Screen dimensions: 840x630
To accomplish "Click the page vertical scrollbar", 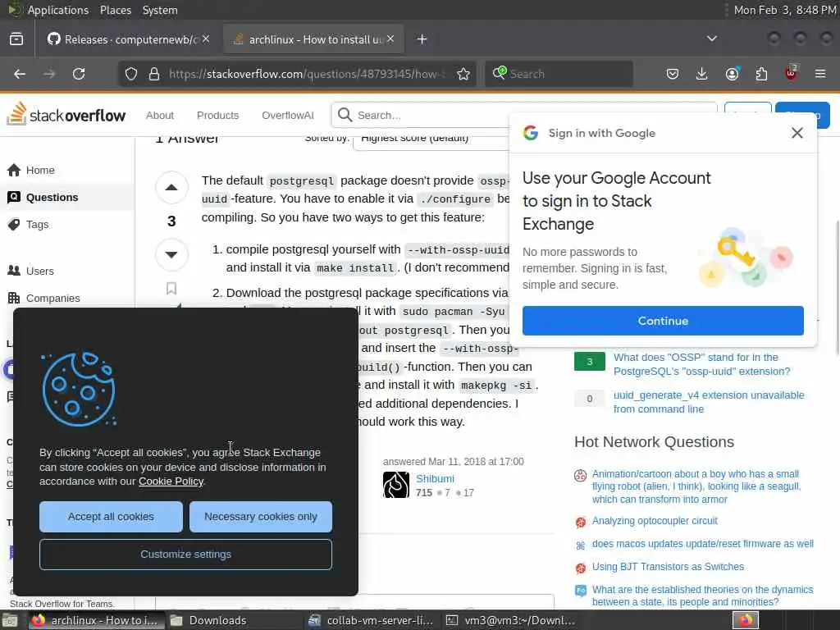I will (x=836, y=288).
